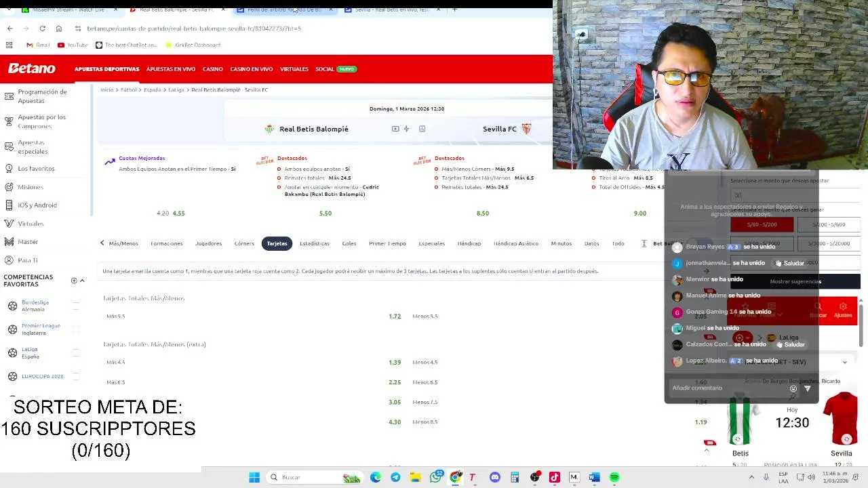The width and height of the screenshot is (868, 488).
Task: Open Para Ti user icon
Action: click(9, 260)
